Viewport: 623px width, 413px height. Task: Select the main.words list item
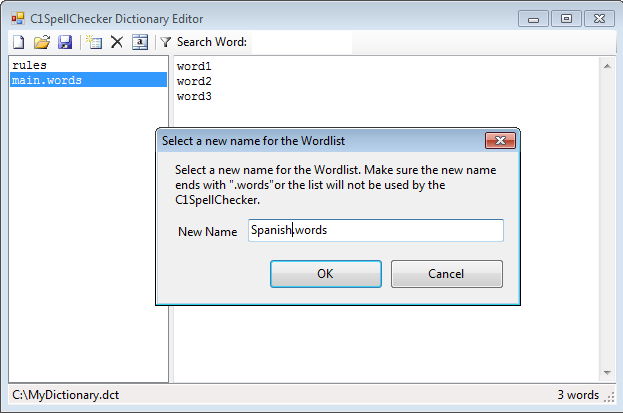coord(88,80)
